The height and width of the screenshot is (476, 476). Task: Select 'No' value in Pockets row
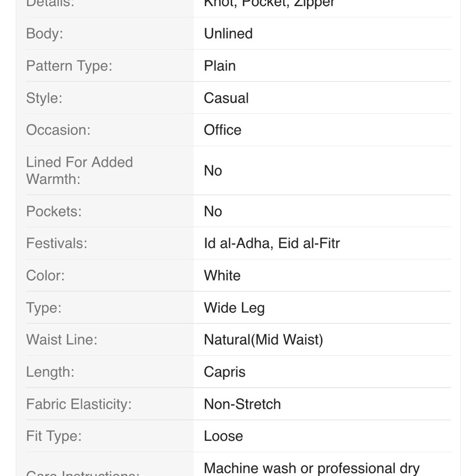tap(213, 211)
